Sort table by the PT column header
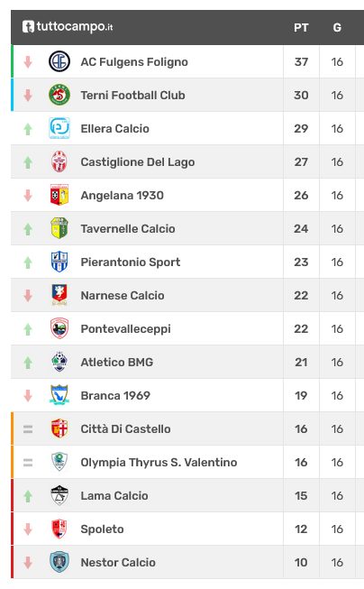 coord(301,27)
